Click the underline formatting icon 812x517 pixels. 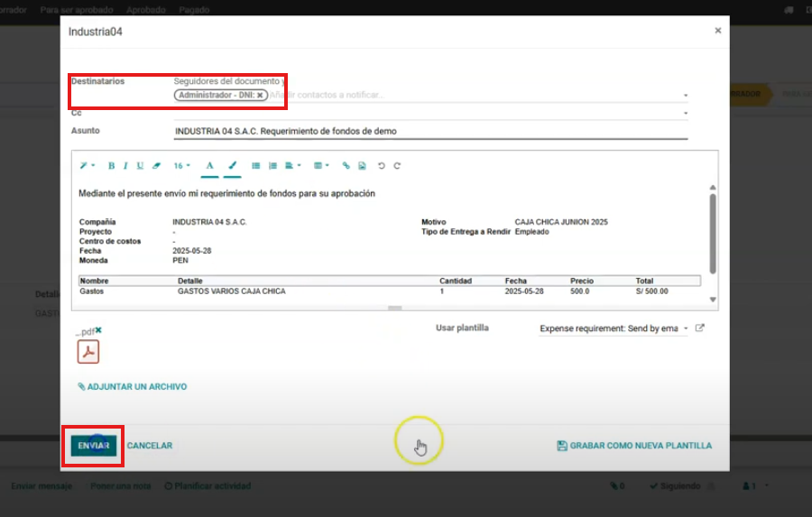[x=140, y=166]
